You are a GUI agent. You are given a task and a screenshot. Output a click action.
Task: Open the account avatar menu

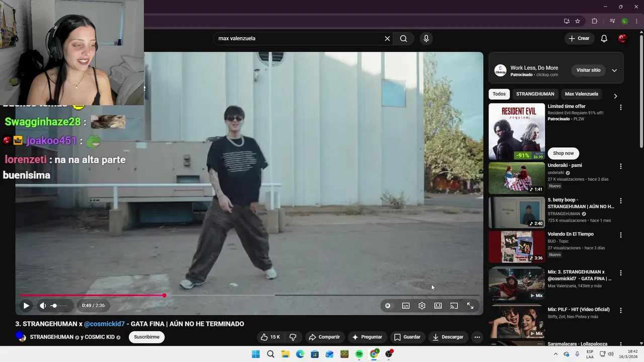pyautogui.click(x=622, y=38)
